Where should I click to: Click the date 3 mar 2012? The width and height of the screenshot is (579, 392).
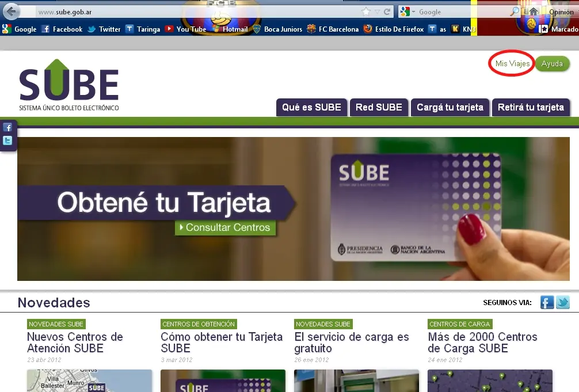177,360
